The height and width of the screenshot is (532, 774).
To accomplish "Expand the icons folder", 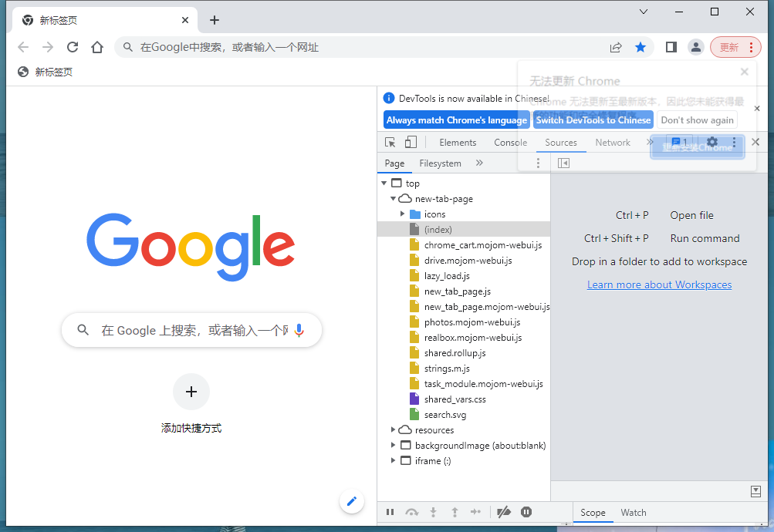I will [x=402, y=214].
